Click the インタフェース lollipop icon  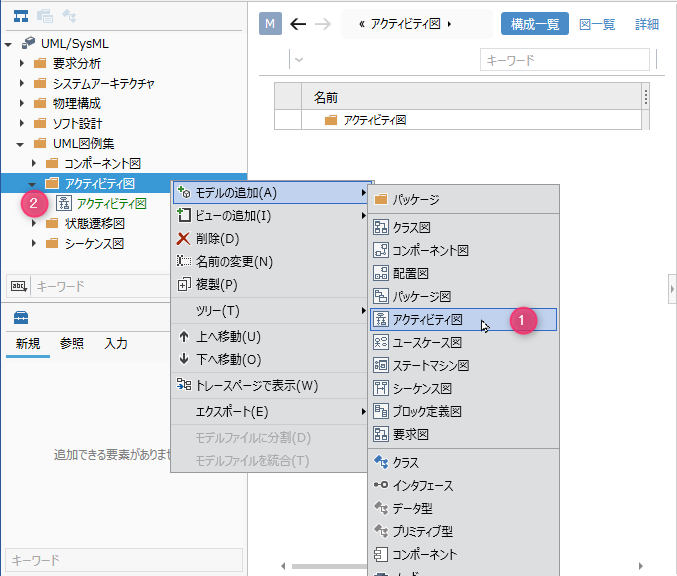pyautogui.click(x=381, y=485)
